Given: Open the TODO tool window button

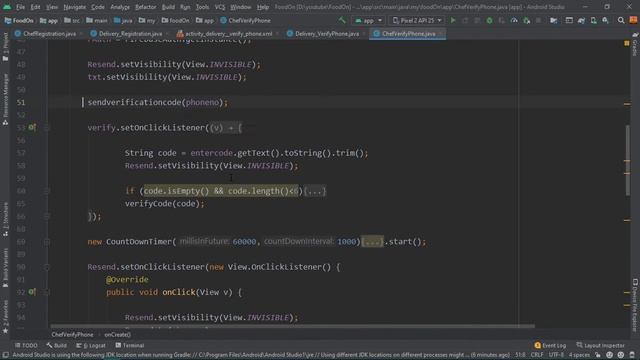Looking at the screenshot, I should 26,345.
